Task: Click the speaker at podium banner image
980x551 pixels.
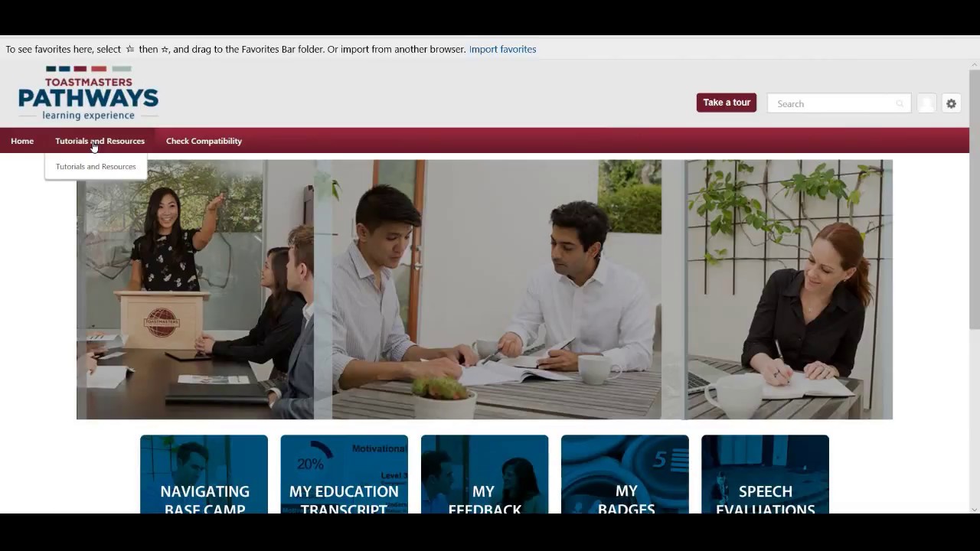Action: click(195, 289)
